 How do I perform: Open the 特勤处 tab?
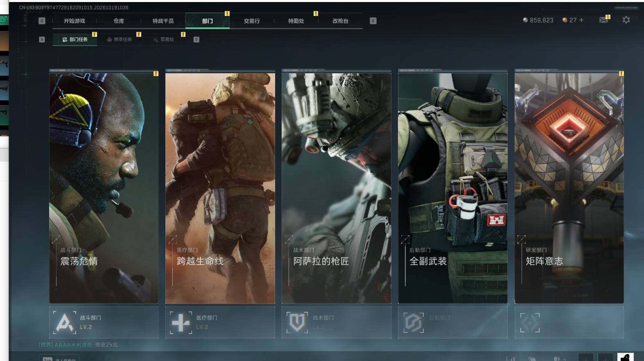[x=296, y=21]
